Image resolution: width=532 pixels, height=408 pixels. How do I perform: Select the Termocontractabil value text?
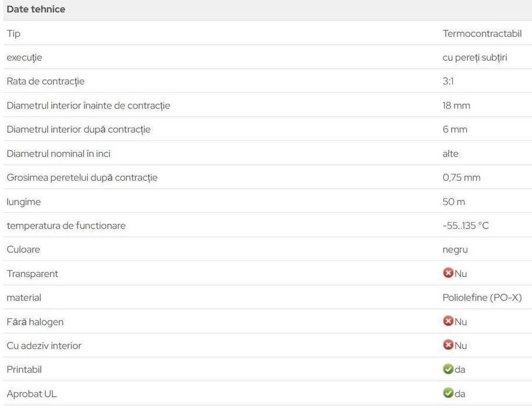tap(482, 33)
